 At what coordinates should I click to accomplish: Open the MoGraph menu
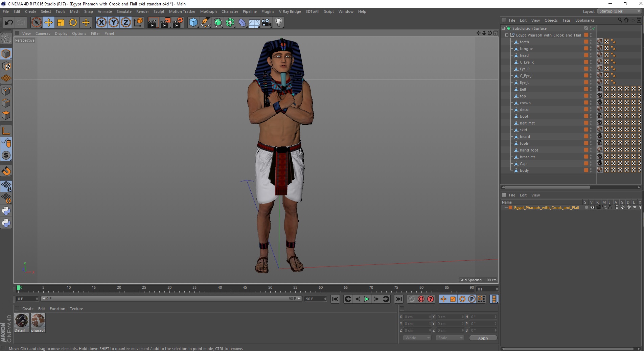pyautogui.click(x=208, y=11)
